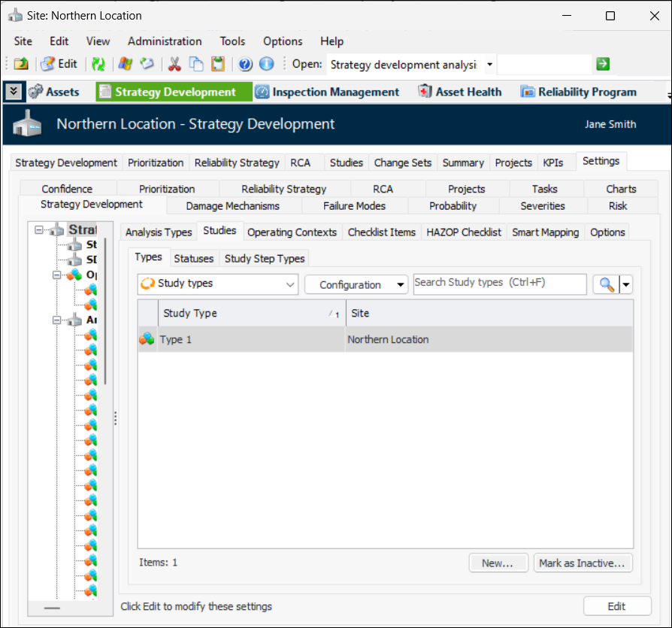The width and height of the screenshot is (672, 628).
Task: Click the Mark as Inactive button
Action: click(x=583, y=563)
